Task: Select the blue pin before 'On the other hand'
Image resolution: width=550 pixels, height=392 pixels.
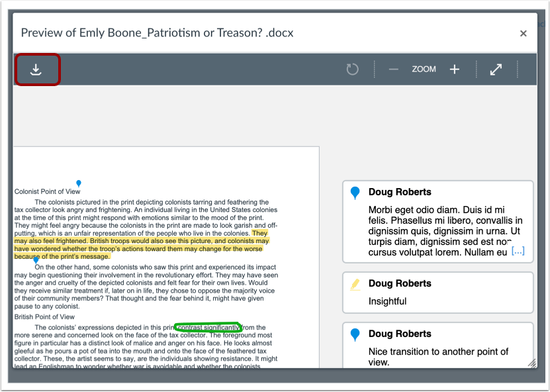Action: (36, 260)
